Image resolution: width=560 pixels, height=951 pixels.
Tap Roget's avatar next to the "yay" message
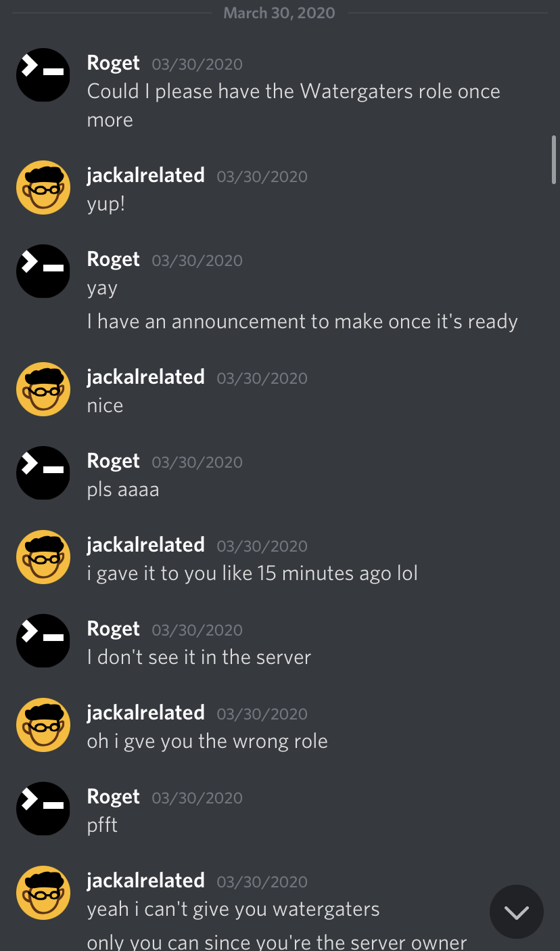[x=43, y=271]
